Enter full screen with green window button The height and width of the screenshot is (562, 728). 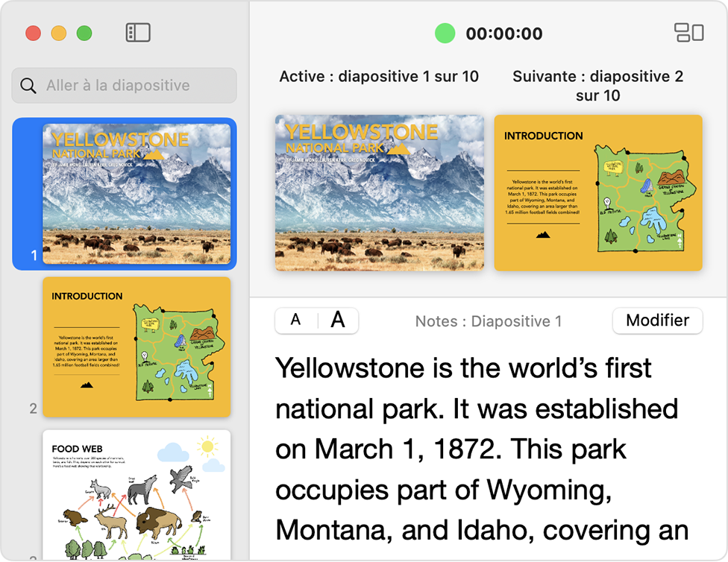click(84, 34)
